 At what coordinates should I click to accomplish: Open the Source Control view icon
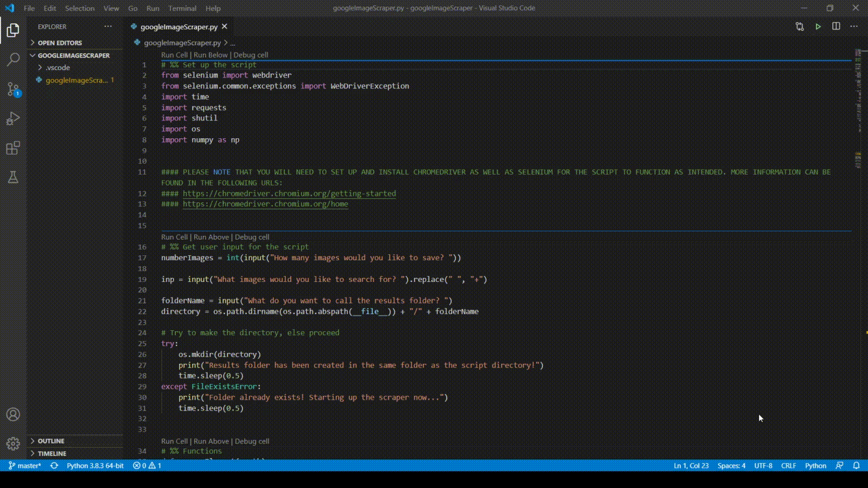click(13, 89)
